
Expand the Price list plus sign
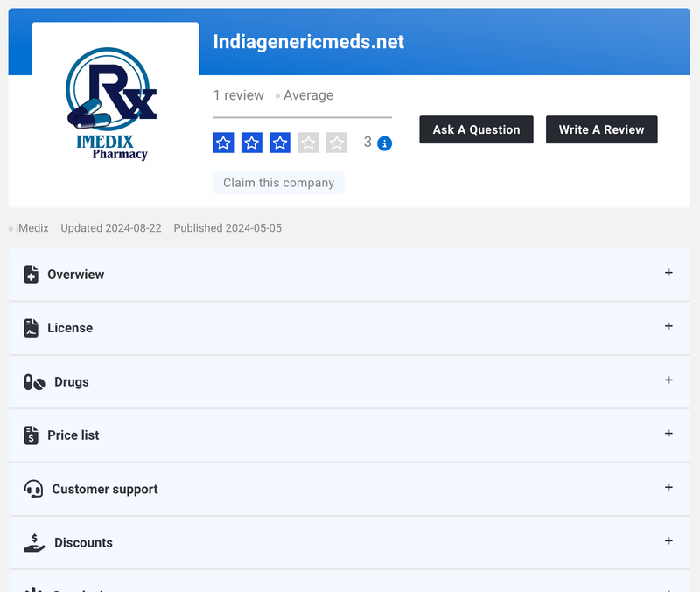[x=668, y=434]
